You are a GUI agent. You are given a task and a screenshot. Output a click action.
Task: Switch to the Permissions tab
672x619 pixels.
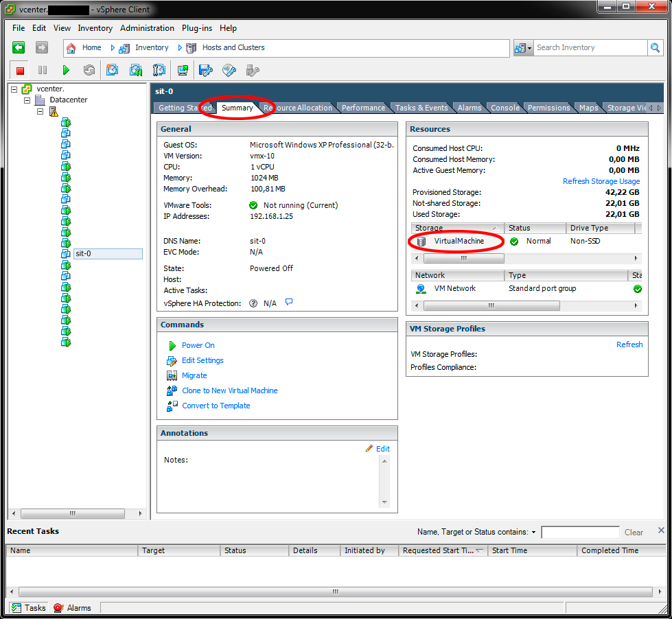(548, 108)
